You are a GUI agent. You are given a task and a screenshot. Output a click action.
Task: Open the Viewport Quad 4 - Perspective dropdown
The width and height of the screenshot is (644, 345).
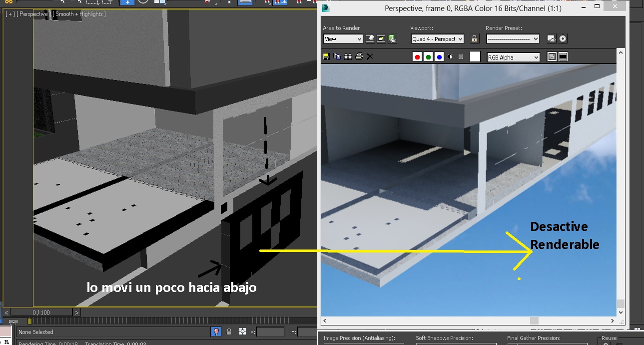coord(437,38)
